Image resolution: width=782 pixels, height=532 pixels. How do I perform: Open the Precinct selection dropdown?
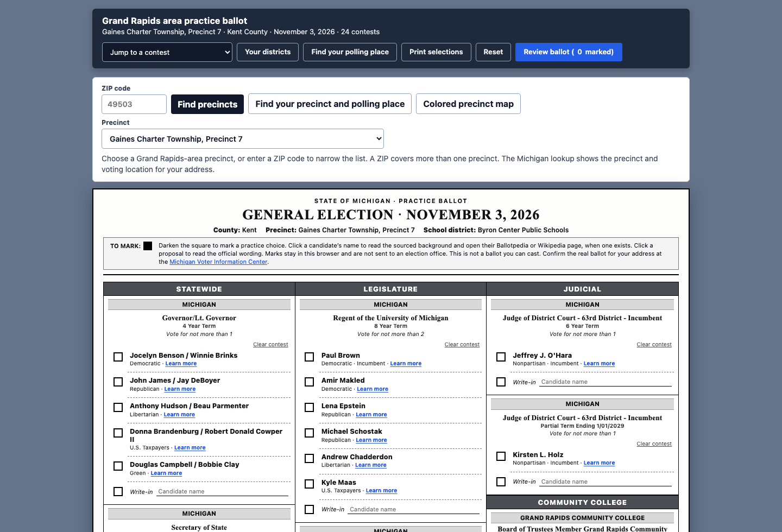click(x=243, y=139)
